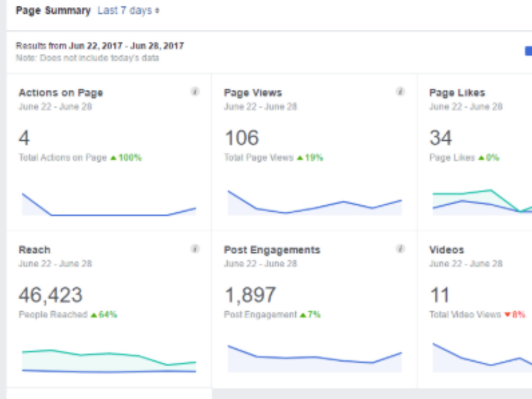
Task: Click the Reach trend chart
Action: coord(109,361)
